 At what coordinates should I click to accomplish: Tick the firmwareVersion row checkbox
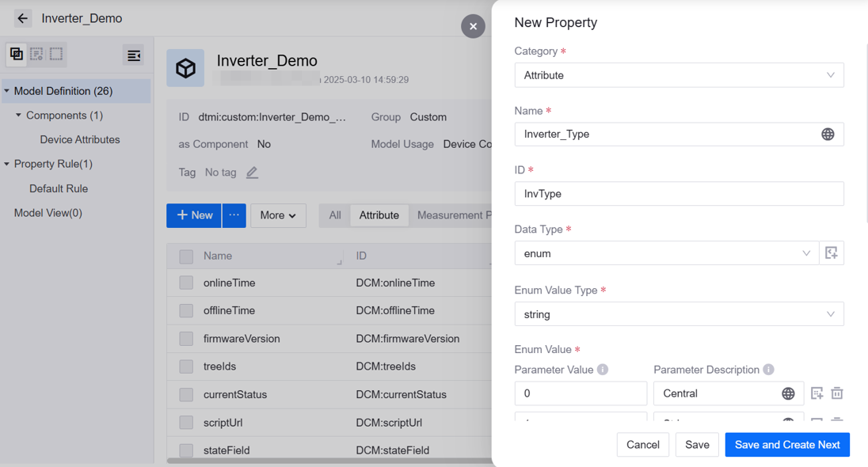[186, 339]
